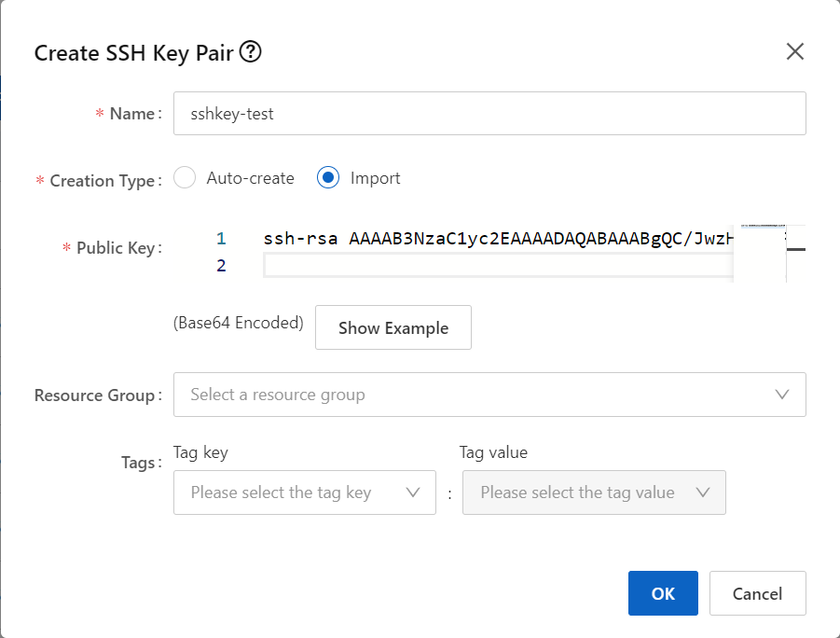This screenshot has height=638, width=840.
Task: Click the X to dismiss the dialog
Action: 794,51
